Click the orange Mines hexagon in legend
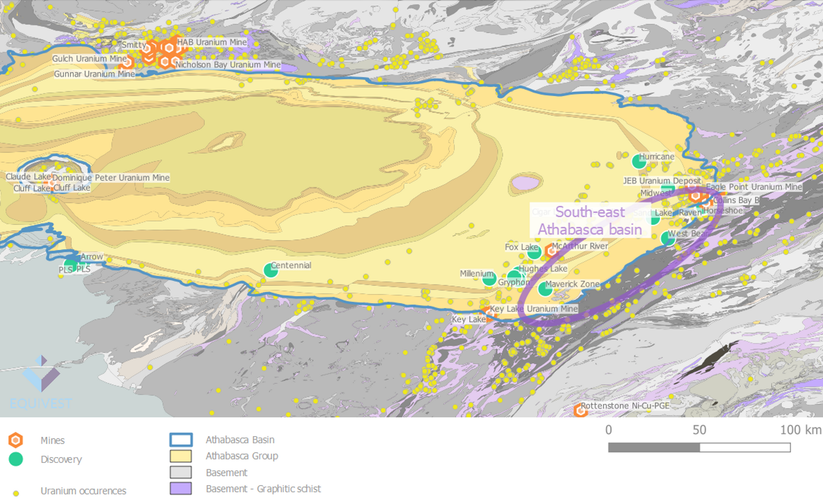823x504 pixels. [16, 440]
